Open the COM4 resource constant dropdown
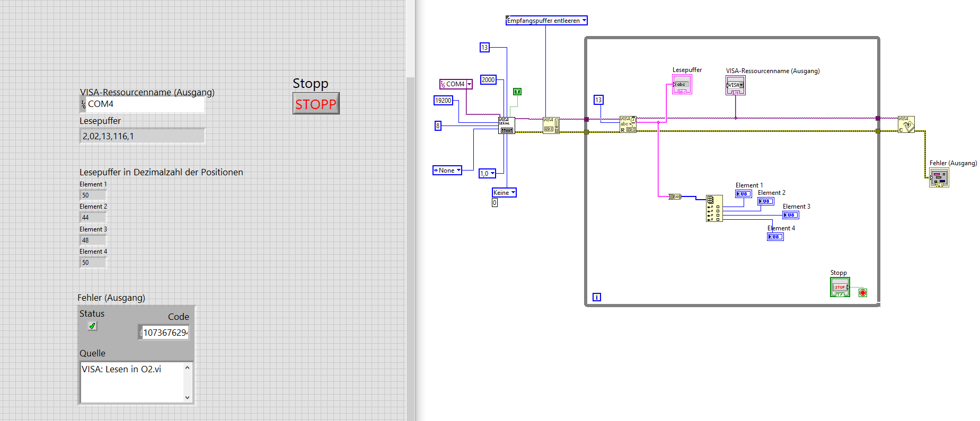The image size is (980, 421). click(456, 84)
